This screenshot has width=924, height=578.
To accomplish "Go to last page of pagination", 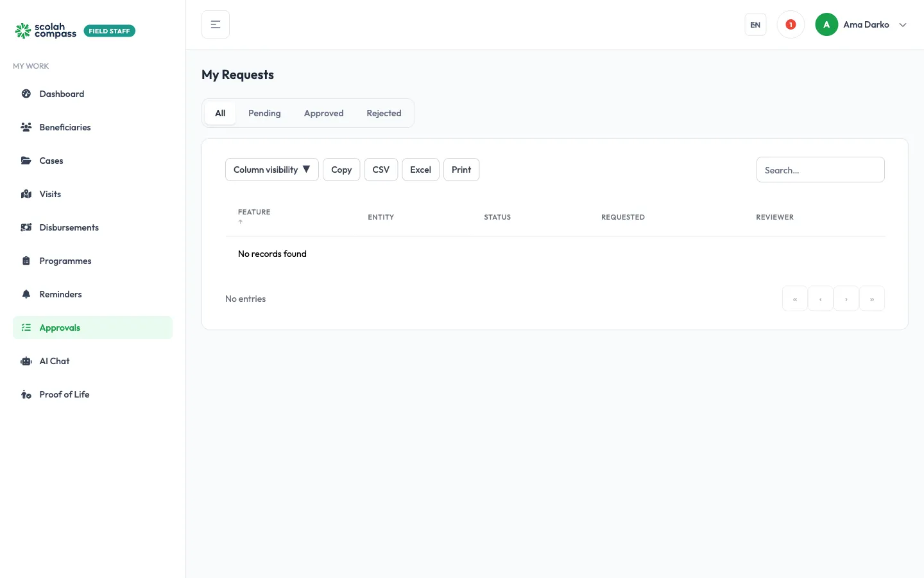I will tap(872, 299).
